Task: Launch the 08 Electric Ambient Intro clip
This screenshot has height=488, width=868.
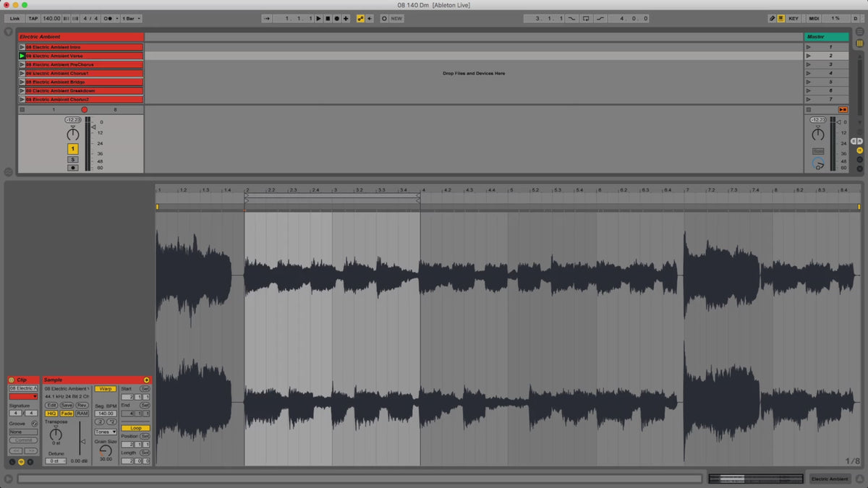Action: click(x=22, y=46)
